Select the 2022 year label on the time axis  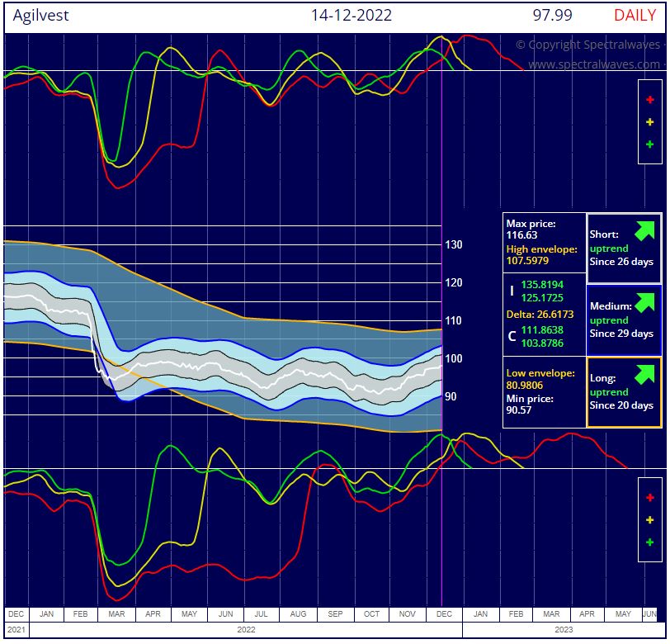(x=245, y=629)
